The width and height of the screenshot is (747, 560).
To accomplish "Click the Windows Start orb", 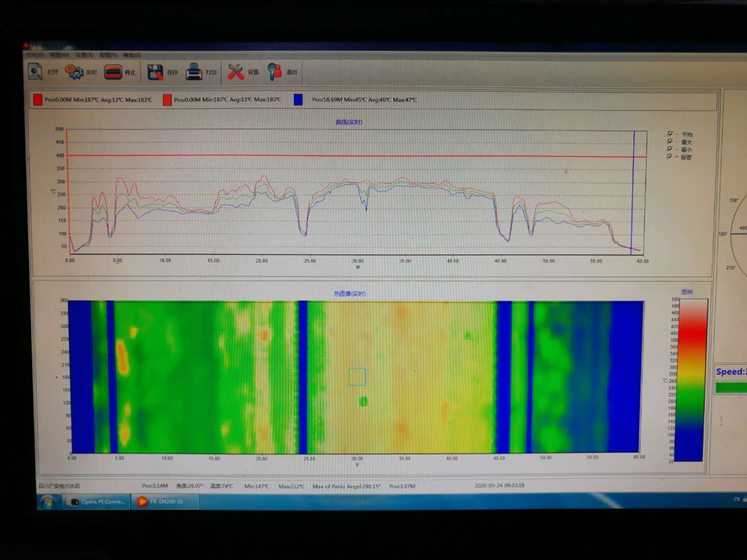I will 48,501.
